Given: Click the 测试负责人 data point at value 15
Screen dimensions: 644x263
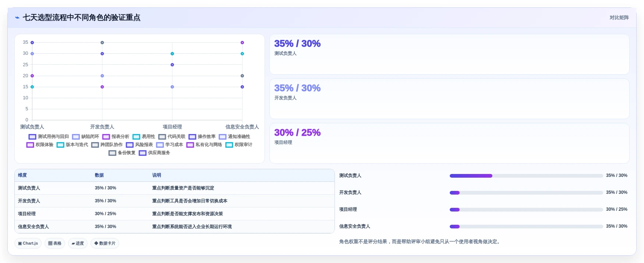Looking at the screenshot, I should (32, 87).
